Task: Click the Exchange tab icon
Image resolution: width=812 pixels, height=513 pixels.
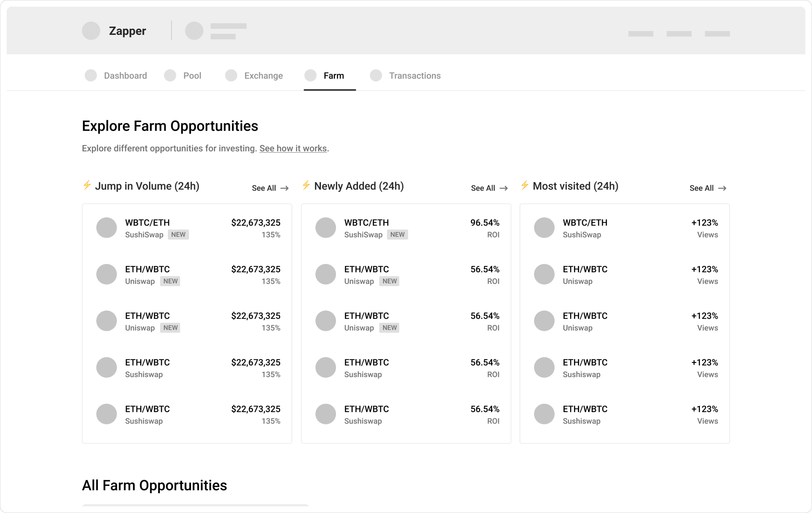Action: coord(231,76)
